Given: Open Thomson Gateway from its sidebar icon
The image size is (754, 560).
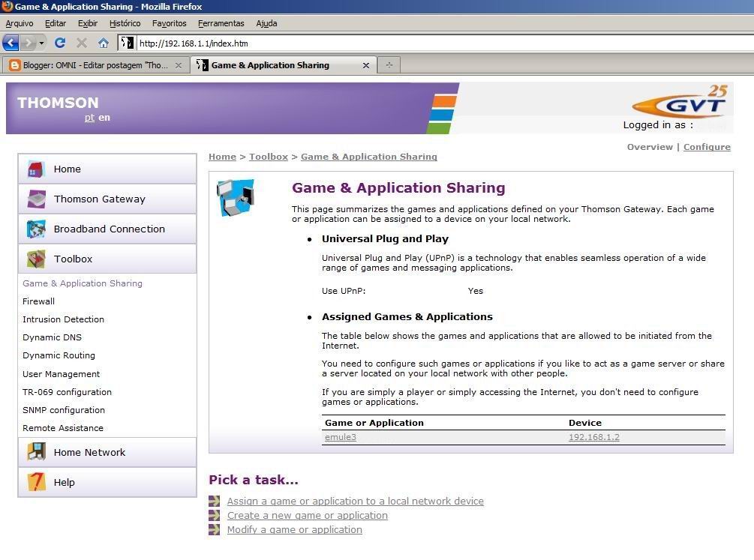Looking at the screenshot, I should tap(36, 199).
